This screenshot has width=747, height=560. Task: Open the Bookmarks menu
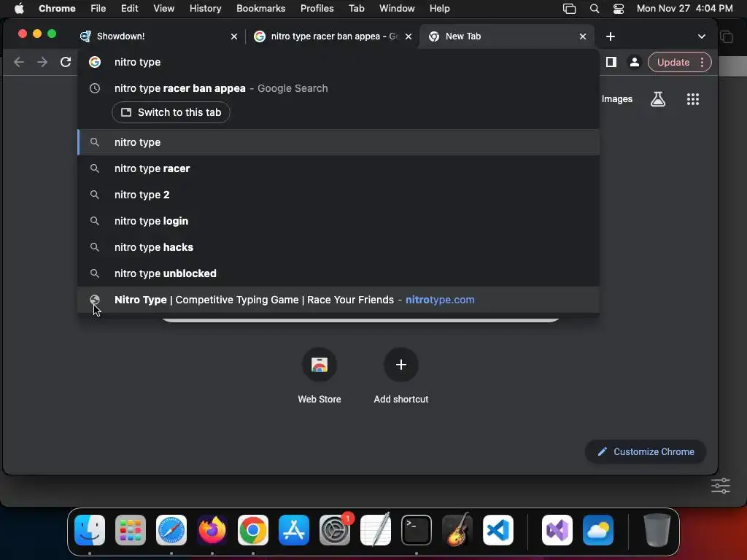[x=260, y=8]
